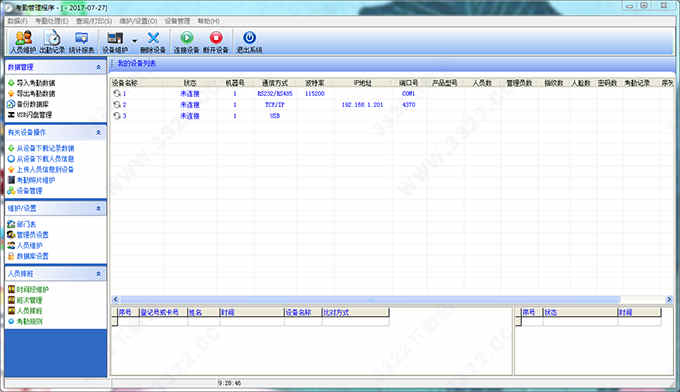Viewport: 680px width, 392px height.
Task: Click 上传人员信息到设备 orange icon
Action: (x=11, y=170)
